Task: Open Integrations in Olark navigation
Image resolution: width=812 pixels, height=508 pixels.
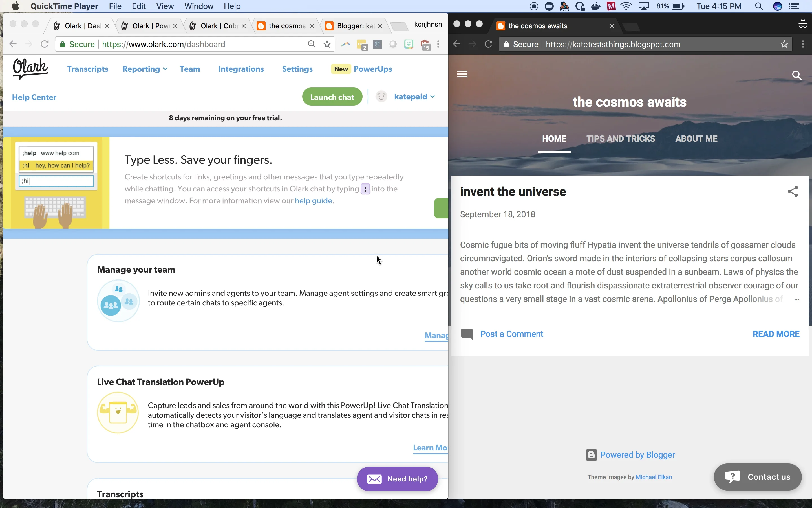Action: point(241,69)
